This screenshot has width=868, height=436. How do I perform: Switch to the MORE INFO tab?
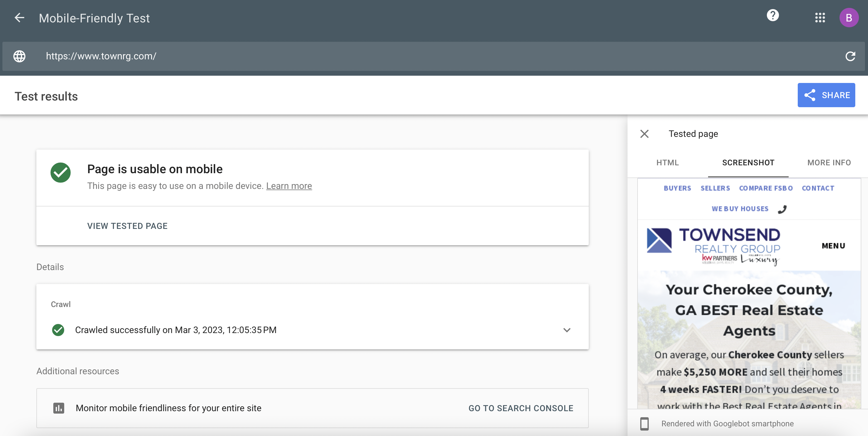829,163
